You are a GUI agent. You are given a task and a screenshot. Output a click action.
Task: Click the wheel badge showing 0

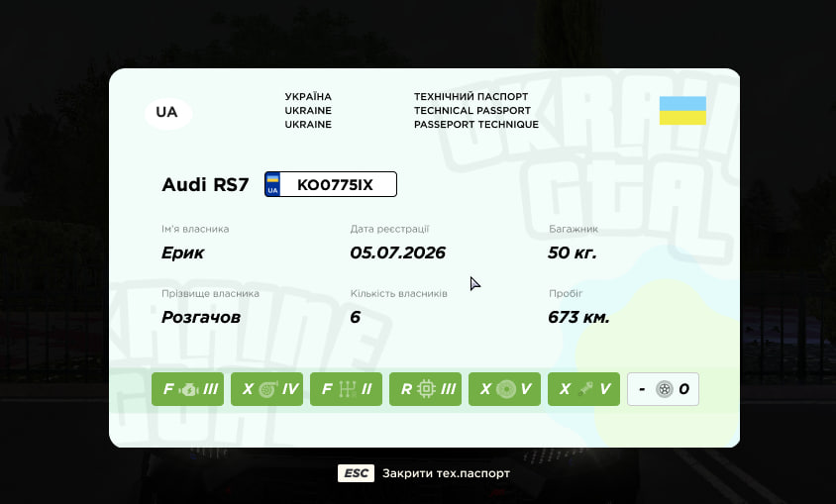[663, 389]
